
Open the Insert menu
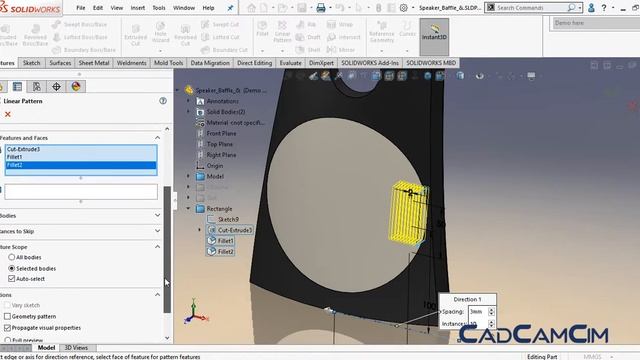coord(138,8)
